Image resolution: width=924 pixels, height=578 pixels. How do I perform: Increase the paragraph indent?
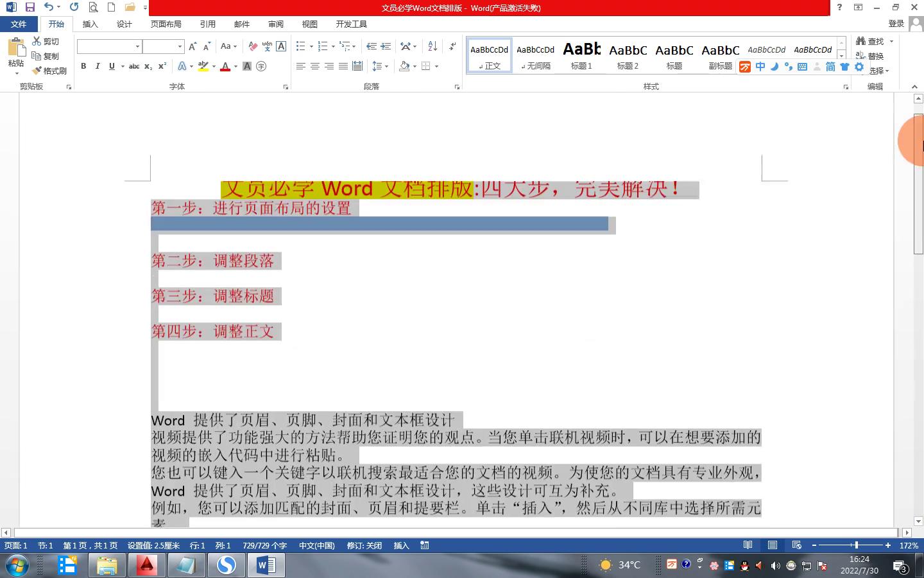(x=386, y=46)
